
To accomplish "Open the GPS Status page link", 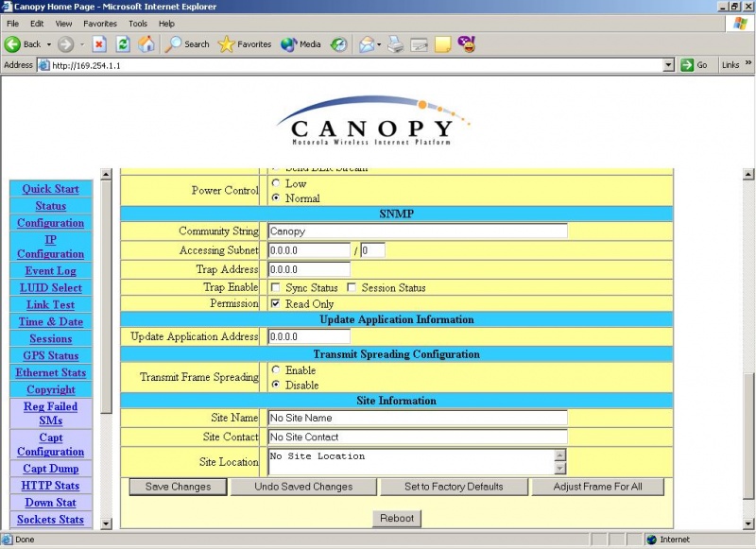I will point(50,355).
